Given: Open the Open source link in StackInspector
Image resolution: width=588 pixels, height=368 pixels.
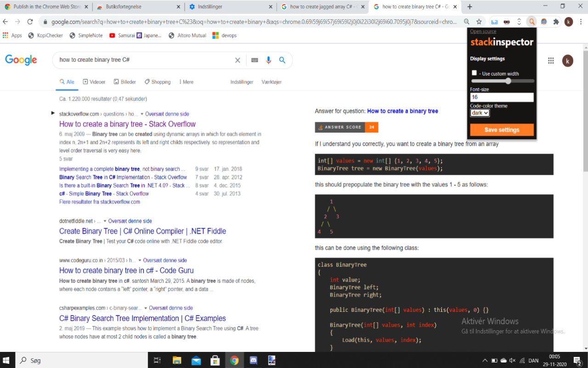Looking at the screenshot, I should coord(483,31).
